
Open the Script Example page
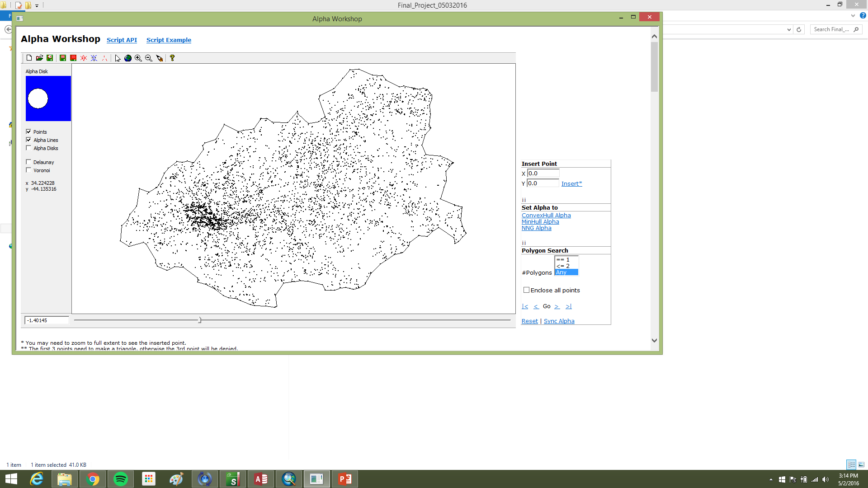click(x=169, y=40)
